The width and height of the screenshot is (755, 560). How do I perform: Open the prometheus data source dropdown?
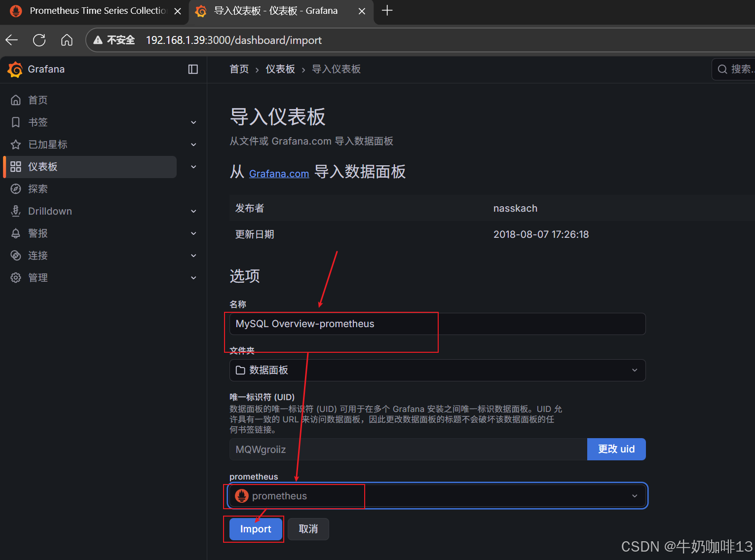(437, 496)
